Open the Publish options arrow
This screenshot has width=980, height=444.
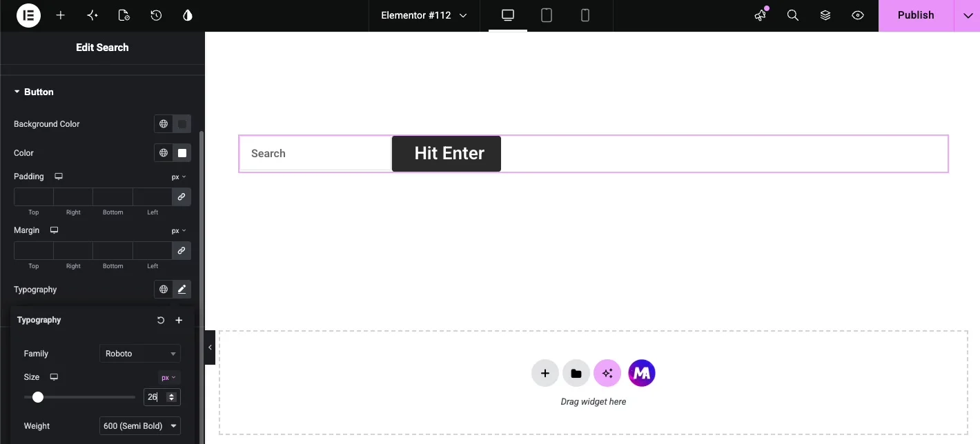[967, 15]
